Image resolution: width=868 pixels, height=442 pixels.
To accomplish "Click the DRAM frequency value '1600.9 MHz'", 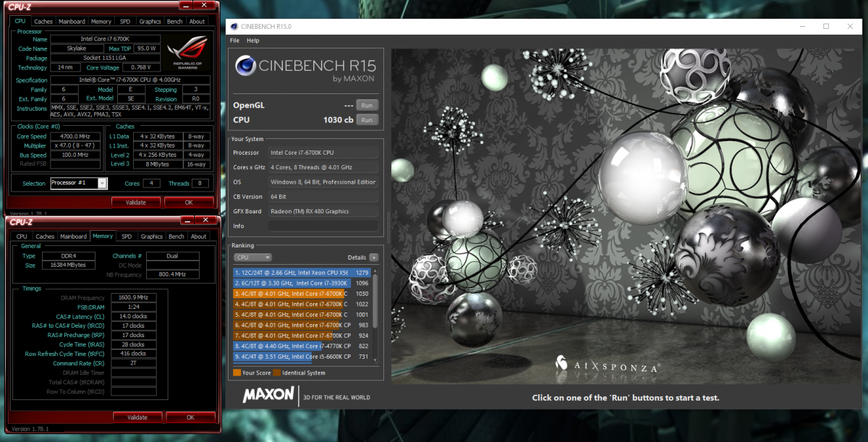I will pos(132,297).
